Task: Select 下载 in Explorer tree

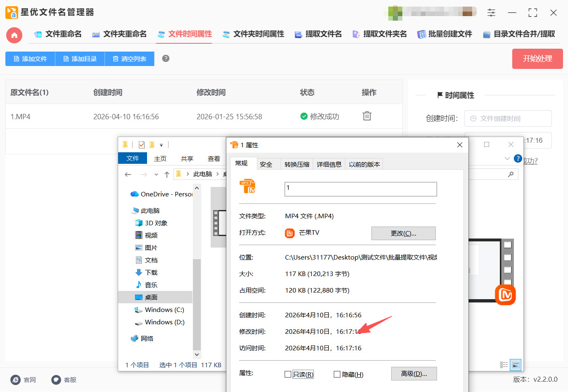Action: pos(147,272)
